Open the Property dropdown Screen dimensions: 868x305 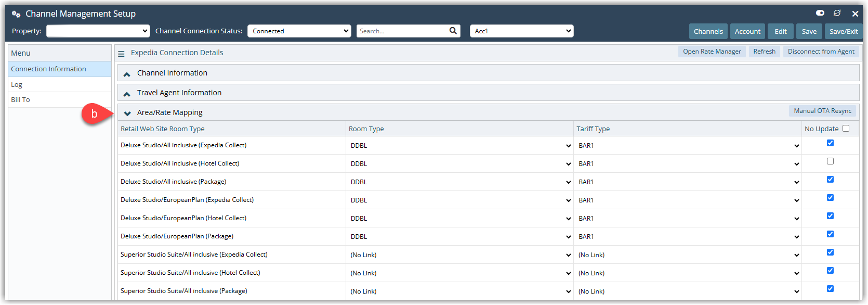point(98,31)
